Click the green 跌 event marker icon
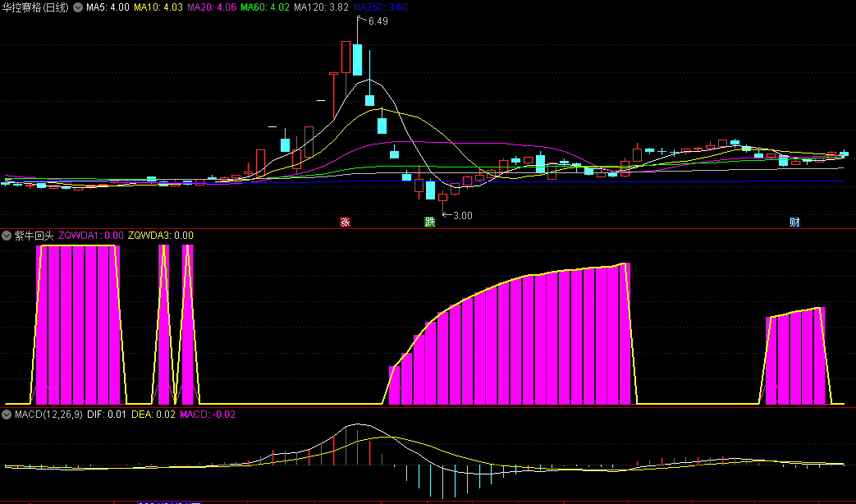856x504 pixels. tap(428, 222)
